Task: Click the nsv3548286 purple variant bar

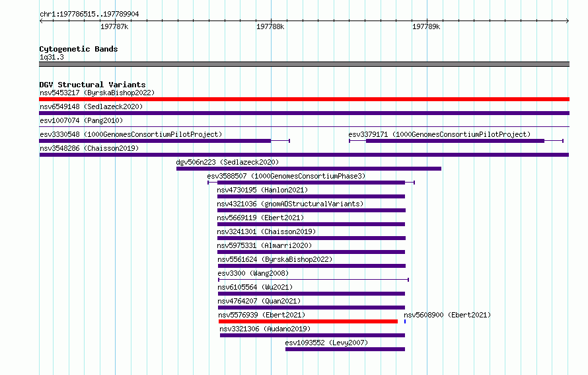Action: tap(304, 155)
